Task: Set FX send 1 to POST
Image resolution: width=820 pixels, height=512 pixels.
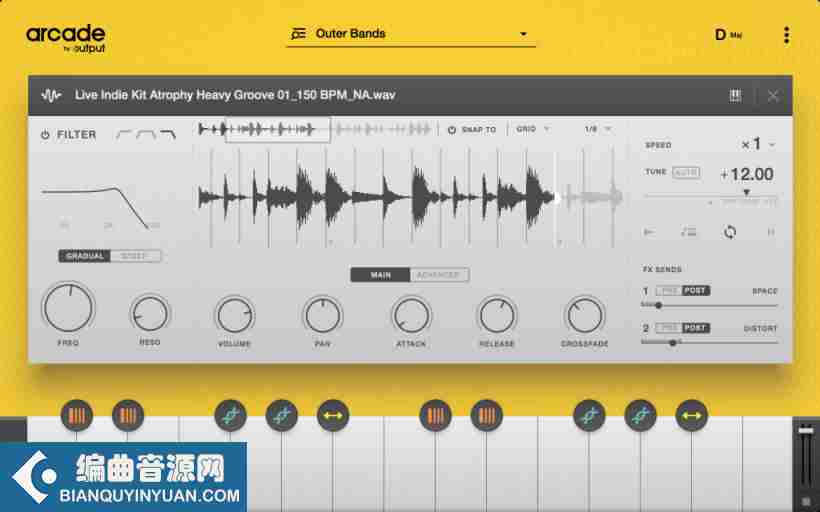Action: (x=696, y=291)
